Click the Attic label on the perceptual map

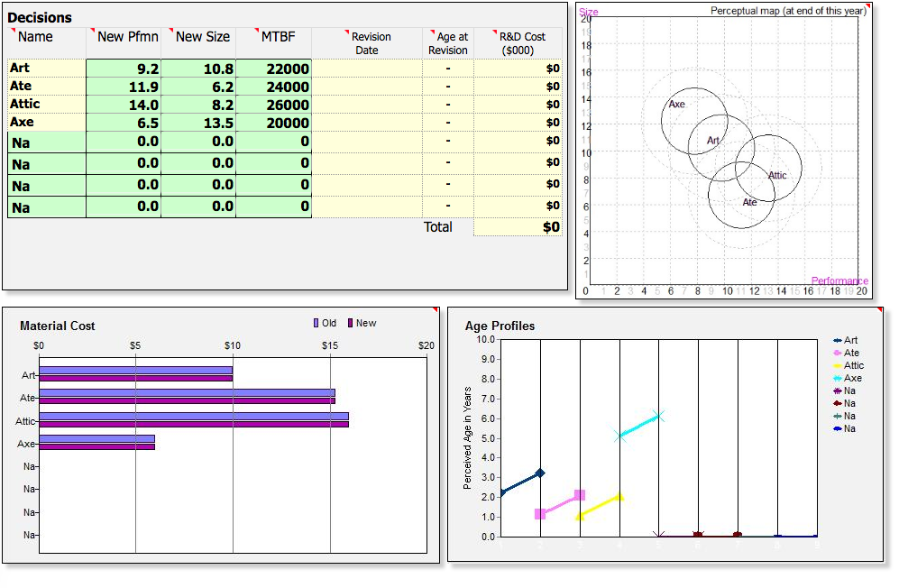(x=777, y=175)
